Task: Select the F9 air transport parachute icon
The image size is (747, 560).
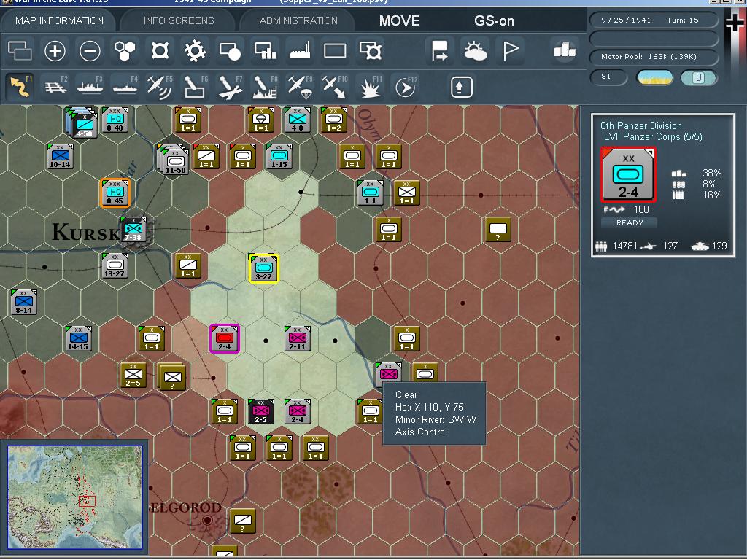Action: point(300,87)
